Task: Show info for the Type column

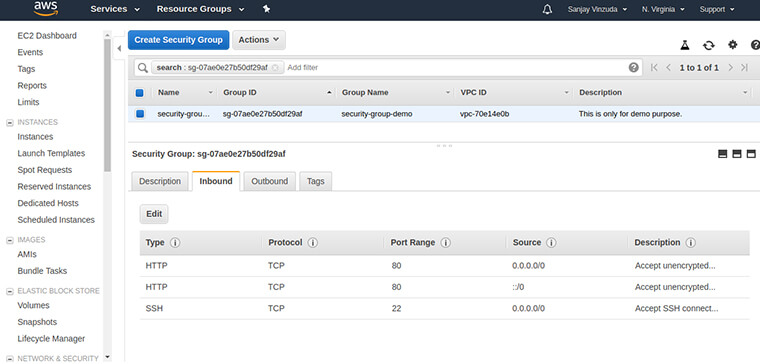Action: click(x=175, y=243)
